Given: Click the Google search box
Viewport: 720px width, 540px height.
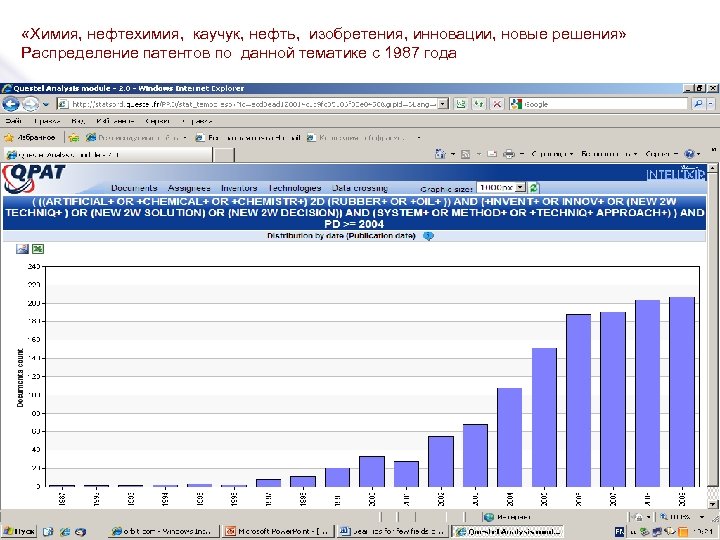Looking at the screenshot, I should point(598,104).
